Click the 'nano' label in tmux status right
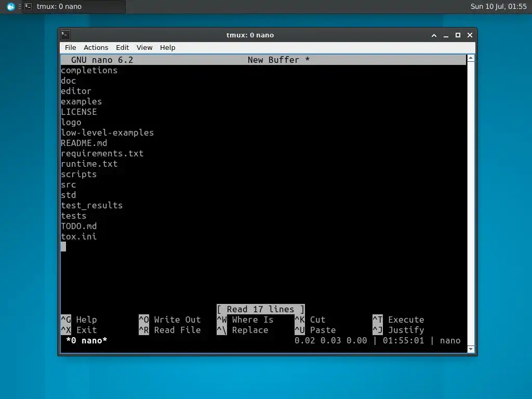Image resolution: width=532 pixels, height=399 pixels. [450, 341]
